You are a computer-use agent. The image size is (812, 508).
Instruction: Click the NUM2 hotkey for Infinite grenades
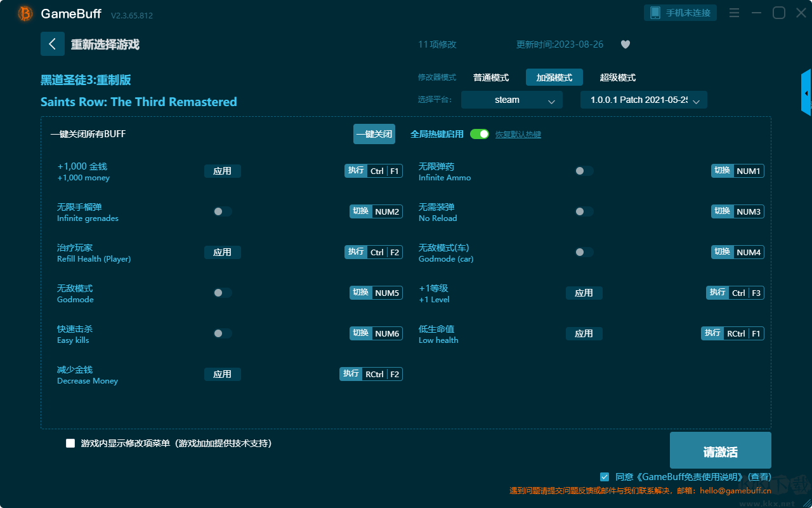376,211
